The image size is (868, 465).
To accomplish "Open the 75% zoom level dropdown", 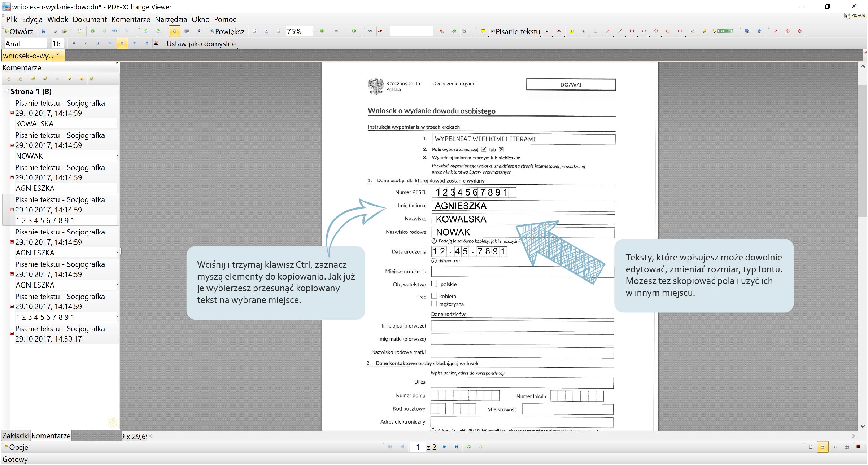I will coord(314,31).
